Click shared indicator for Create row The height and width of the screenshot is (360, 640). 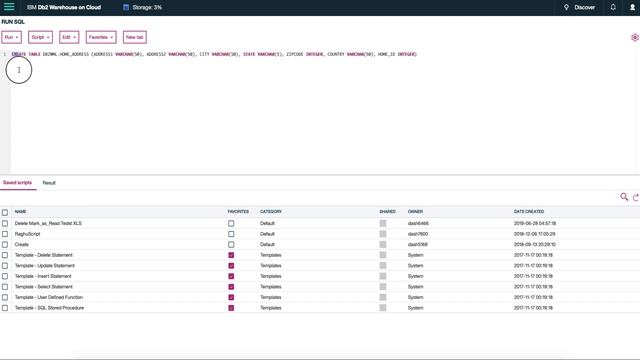coord(383,244)
